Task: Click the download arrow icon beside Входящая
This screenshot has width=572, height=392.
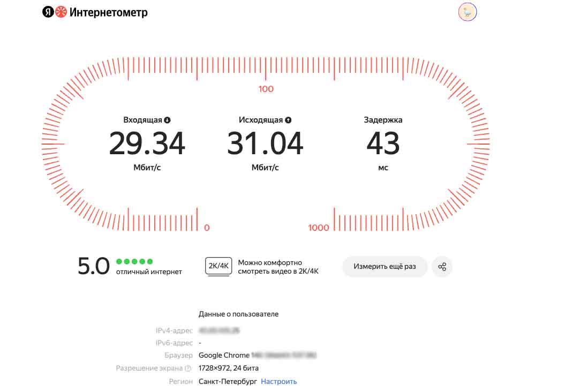Action: click(167, 120)
